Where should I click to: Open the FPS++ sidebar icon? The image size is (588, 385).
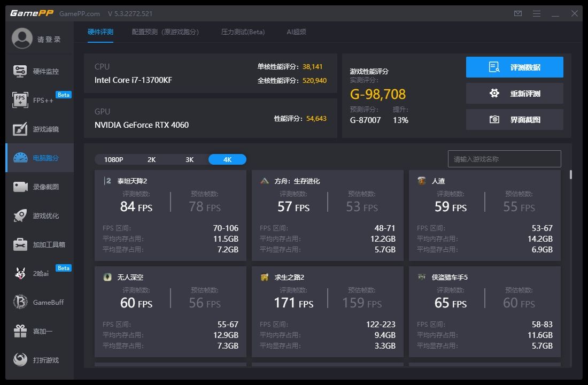pos(20,100)
